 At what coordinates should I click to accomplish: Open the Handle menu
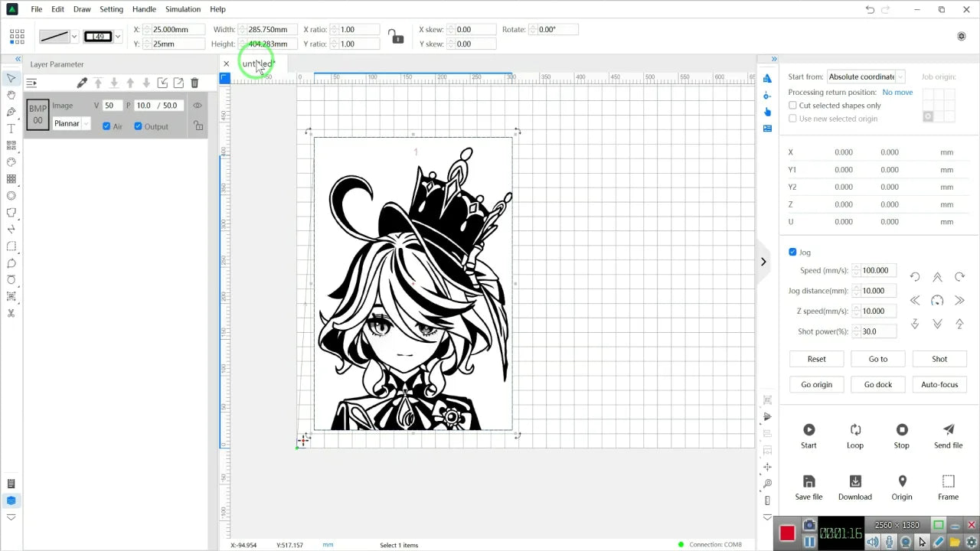click(x=144, y=9)
